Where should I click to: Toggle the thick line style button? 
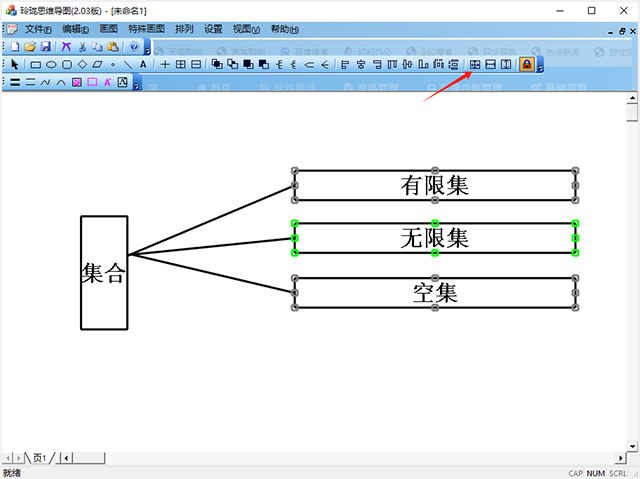click(x=15, y=82)
